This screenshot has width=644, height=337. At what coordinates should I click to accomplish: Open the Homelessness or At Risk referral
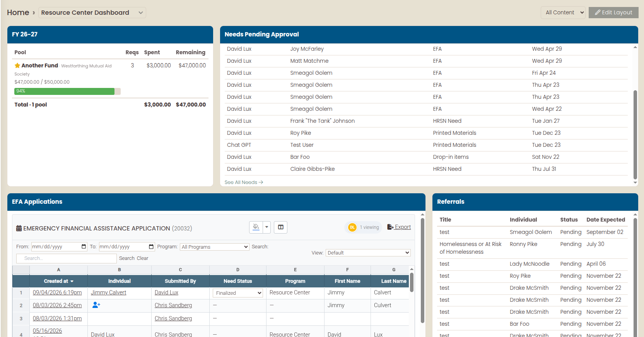pyautogui.click(x=532, y=248)
